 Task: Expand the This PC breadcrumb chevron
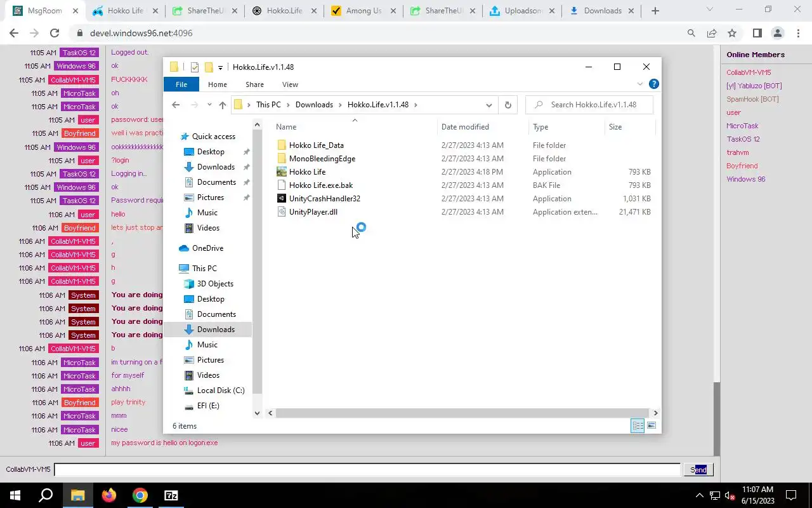288,105
